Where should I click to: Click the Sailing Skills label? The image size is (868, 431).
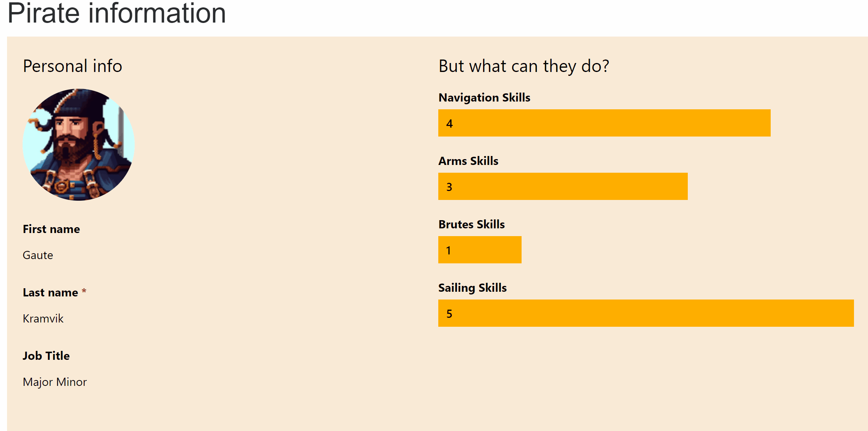click(473, 288)
